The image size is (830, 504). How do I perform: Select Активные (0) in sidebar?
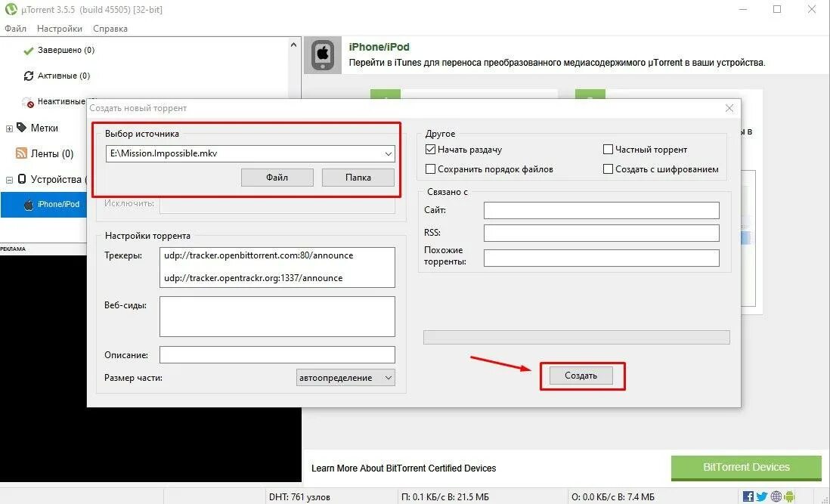(x=63, y=76)
